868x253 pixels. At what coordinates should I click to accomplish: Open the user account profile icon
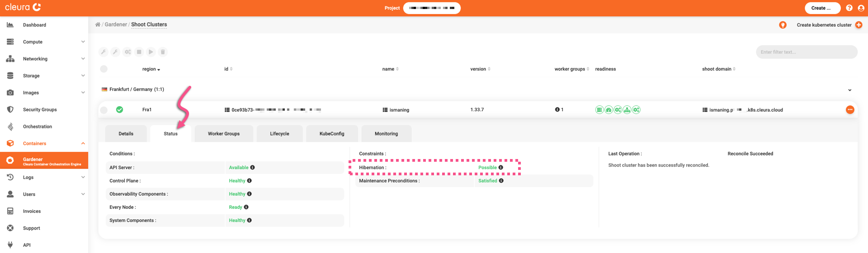point(861,8)
